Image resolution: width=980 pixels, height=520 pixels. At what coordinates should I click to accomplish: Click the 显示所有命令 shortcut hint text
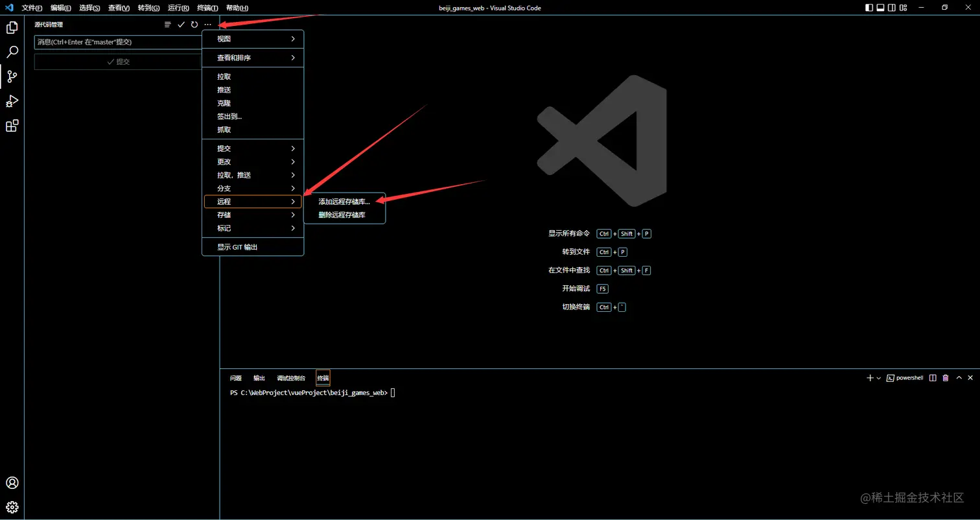click(x=569, y=233)
